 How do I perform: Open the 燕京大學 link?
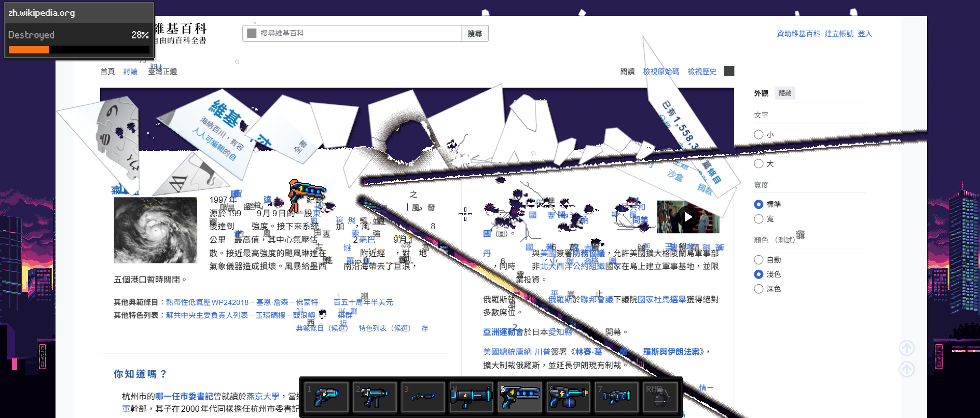(x=263, y=396)
